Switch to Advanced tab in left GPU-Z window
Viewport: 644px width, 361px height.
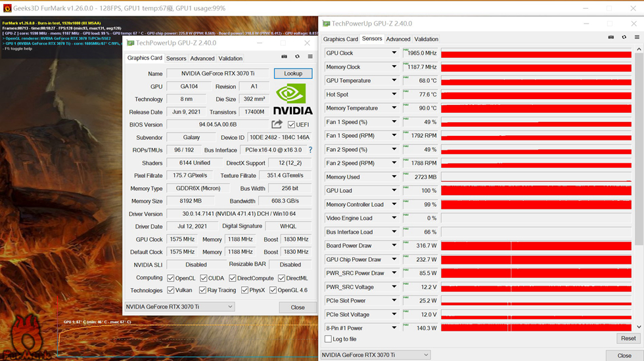click(202, 58)
